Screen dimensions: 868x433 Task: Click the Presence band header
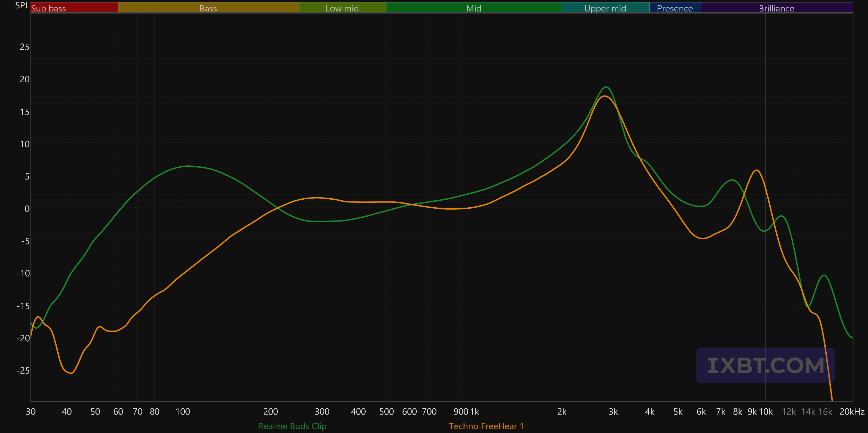point(675,8)
